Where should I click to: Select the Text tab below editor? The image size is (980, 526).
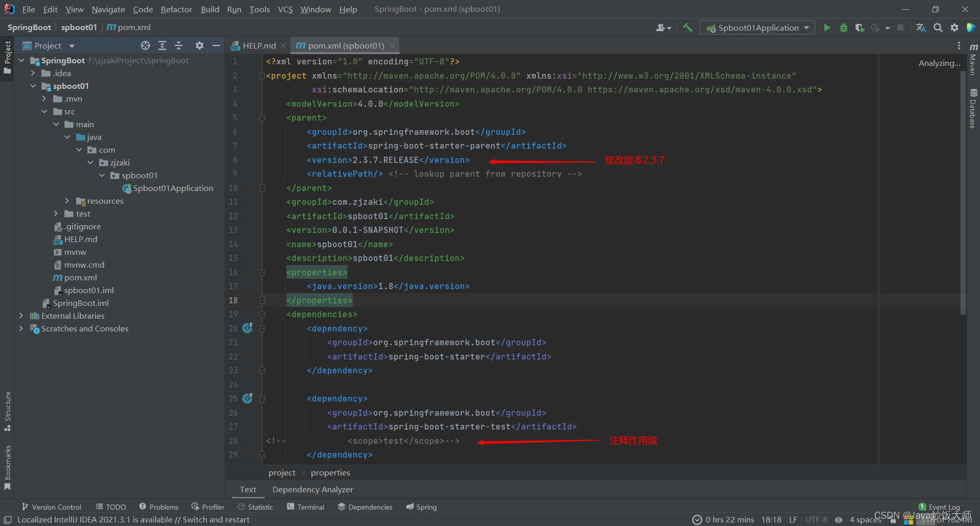[x=248, y=489]
